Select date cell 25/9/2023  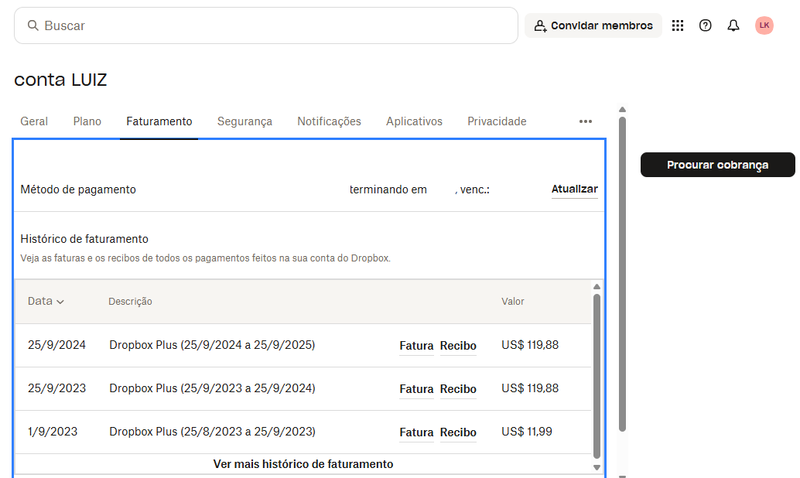point(57,389)
